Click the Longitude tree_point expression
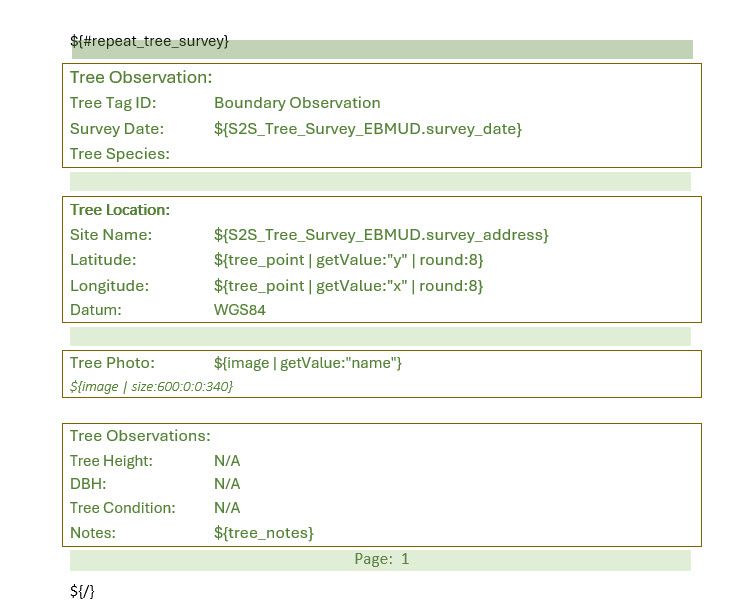 click(x=348, y=286)
